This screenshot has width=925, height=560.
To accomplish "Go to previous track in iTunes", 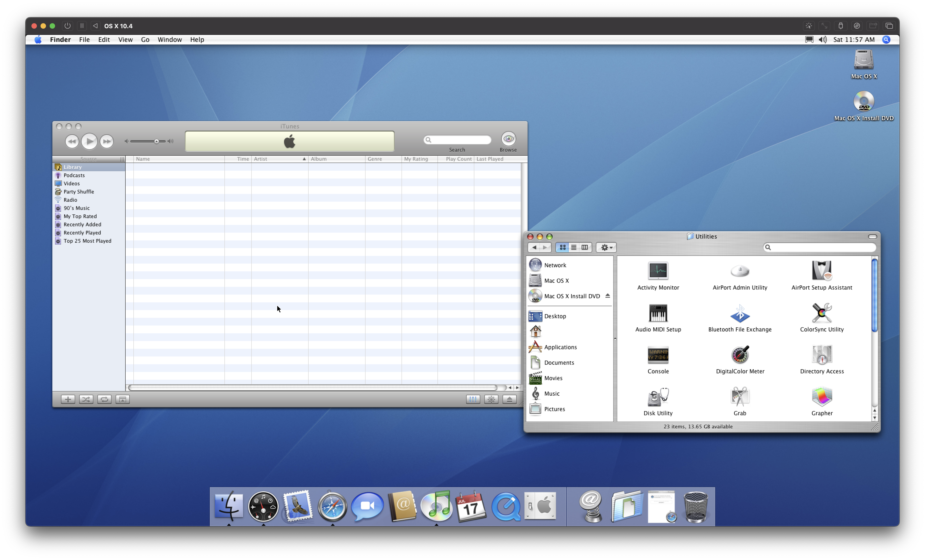I will (72, 141).
